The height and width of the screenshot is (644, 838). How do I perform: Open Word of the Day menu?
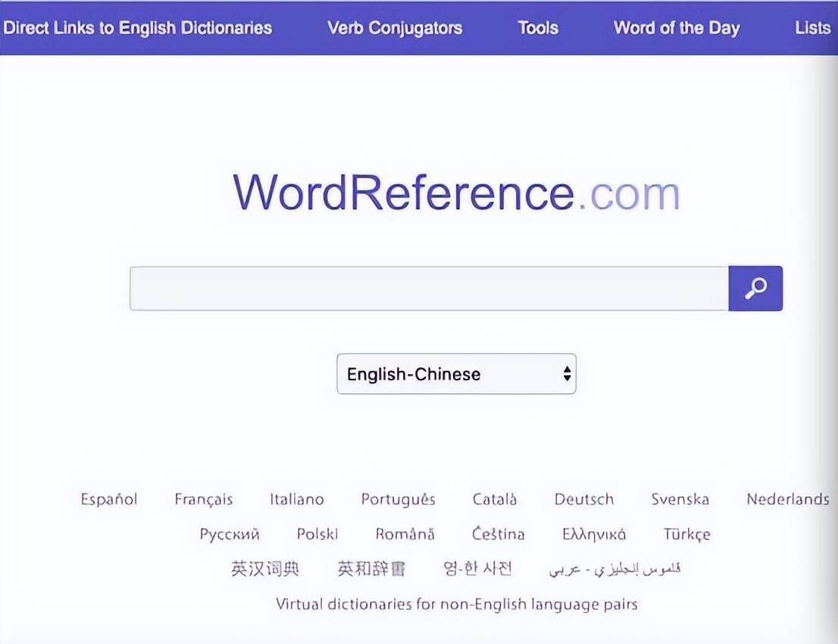tap(677, 28)
